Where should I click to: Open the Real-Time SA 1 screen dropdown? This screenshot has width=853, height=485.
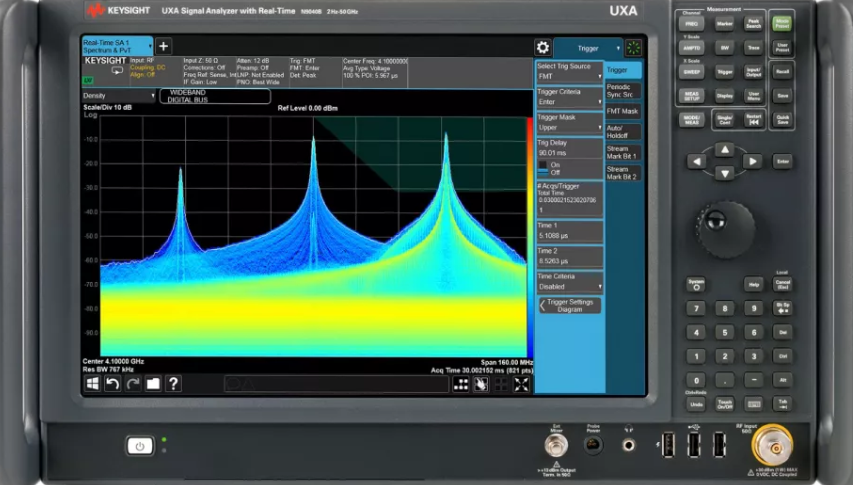point(118,46)
